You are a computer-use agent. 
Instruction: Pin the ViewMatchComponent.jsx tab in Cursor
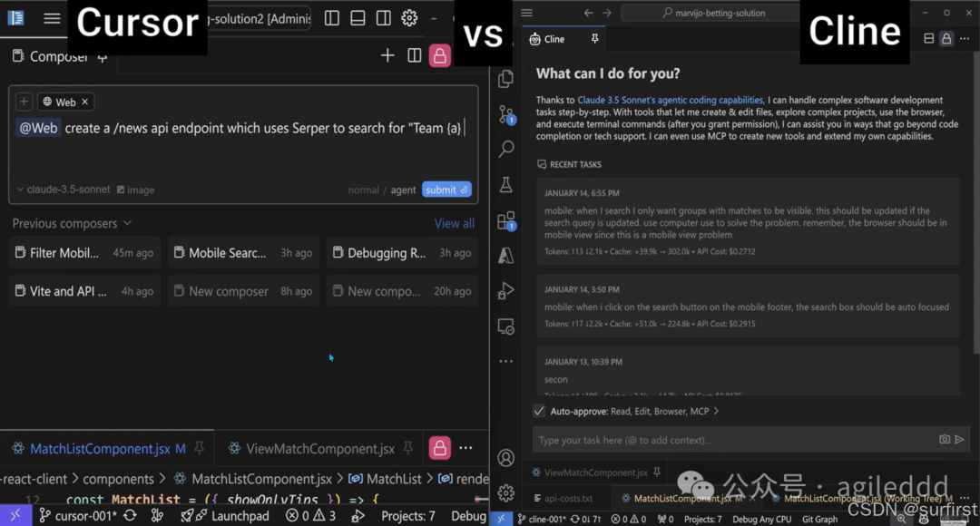[x=408, y=448]
